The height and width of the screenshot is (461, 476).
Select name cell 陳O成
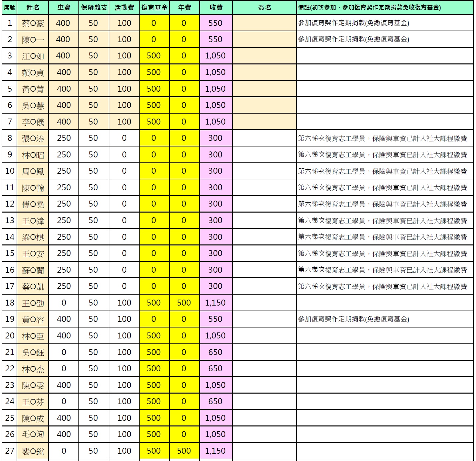[33, 418]
